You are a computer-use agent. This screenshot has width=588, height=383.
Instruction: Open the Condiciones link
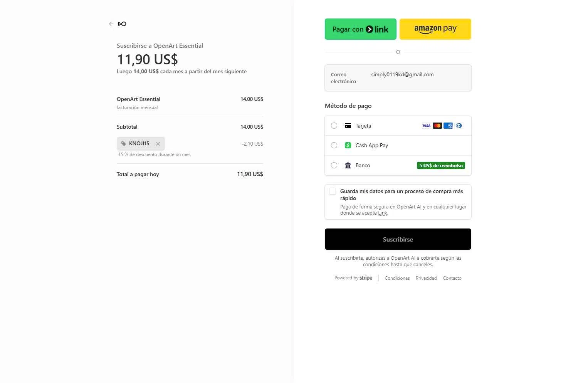pyautogui.click(x=397, y=278)
